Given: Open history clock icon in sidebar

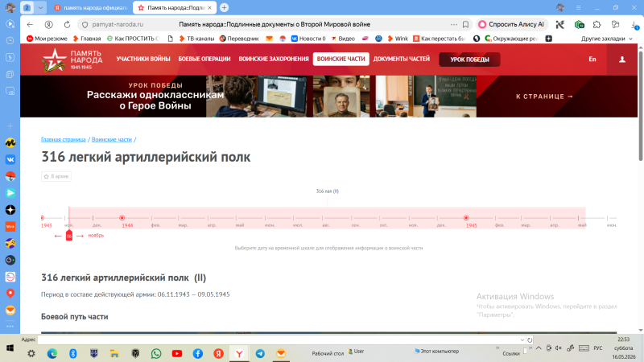Looking at the screenshot, I should coord(10,41).
